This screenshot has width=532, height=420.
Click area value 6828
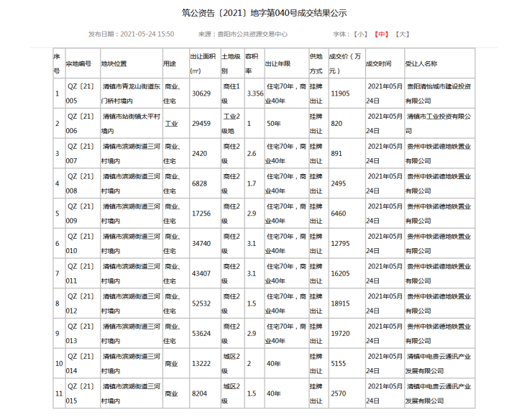click(200, 183)
